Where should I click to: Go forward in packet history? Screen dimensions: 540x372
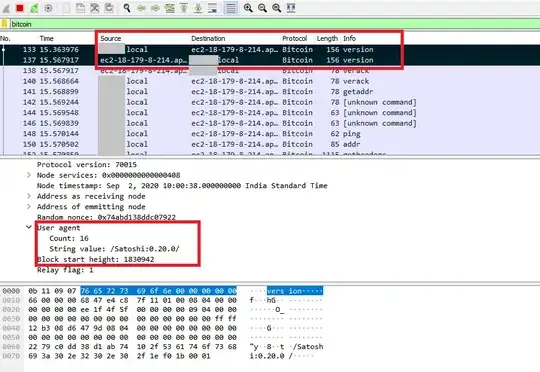[155, 8]
